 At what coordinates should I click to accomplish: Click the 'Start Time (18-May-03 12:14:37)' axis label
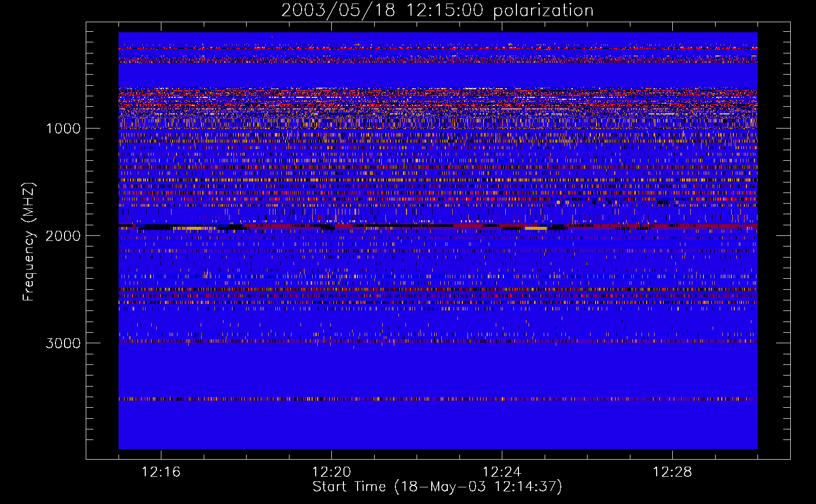coord(437,487)
